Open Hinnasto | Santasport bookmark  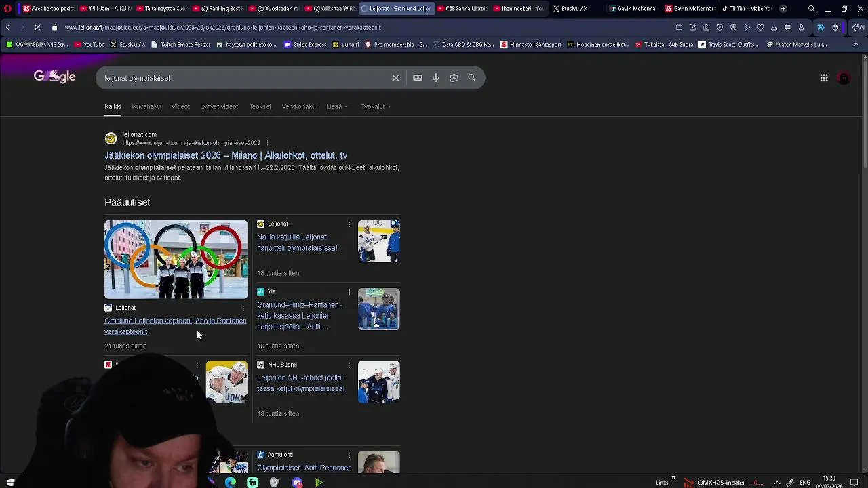(531, 45)
